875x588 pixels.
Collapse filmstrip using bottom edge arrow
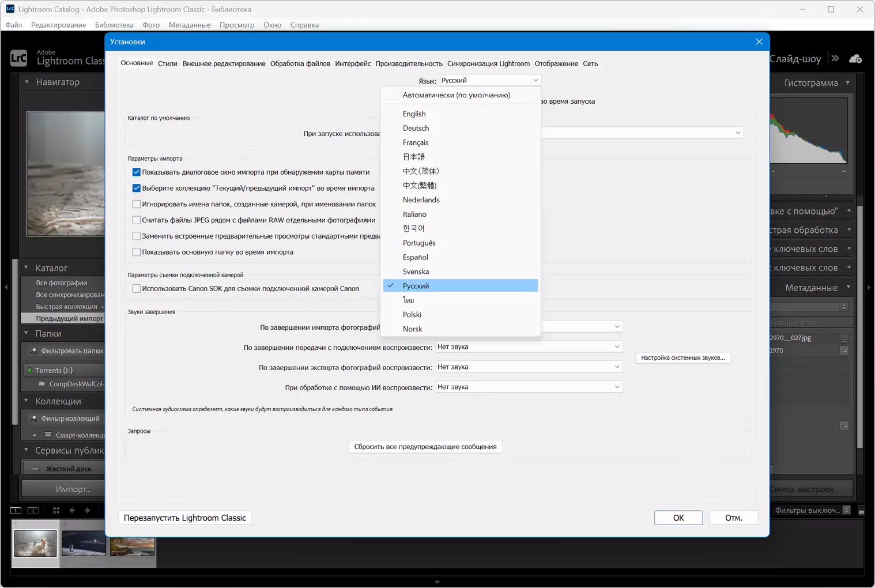click(x=437, y=582)
